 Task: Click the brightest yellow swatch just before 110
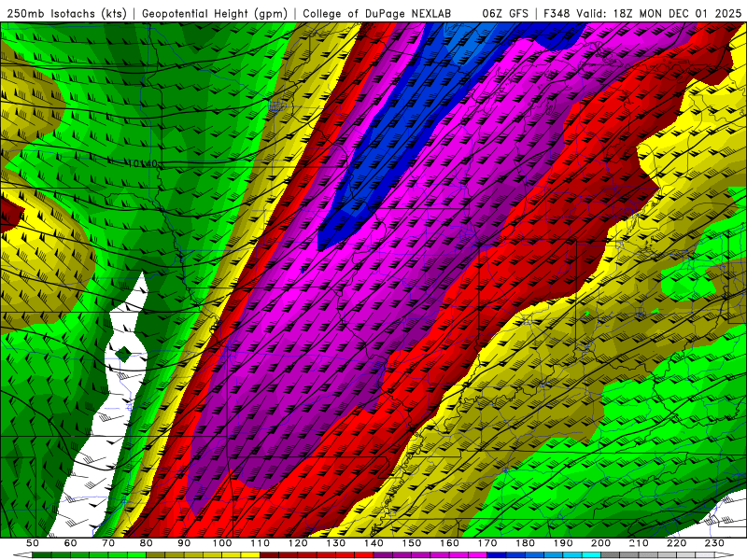[x=250, y=555]
